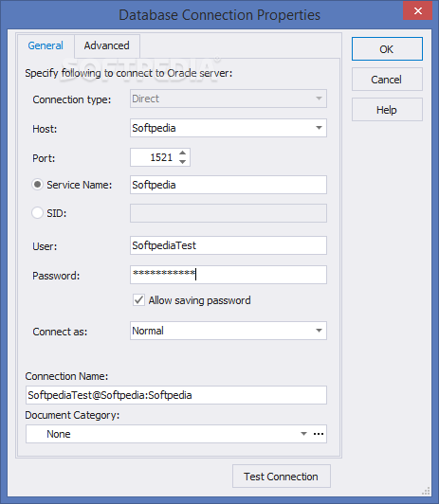Screen dimensions: 439x504
Task: Expand the Connect as dropdown
Action: 319,331
